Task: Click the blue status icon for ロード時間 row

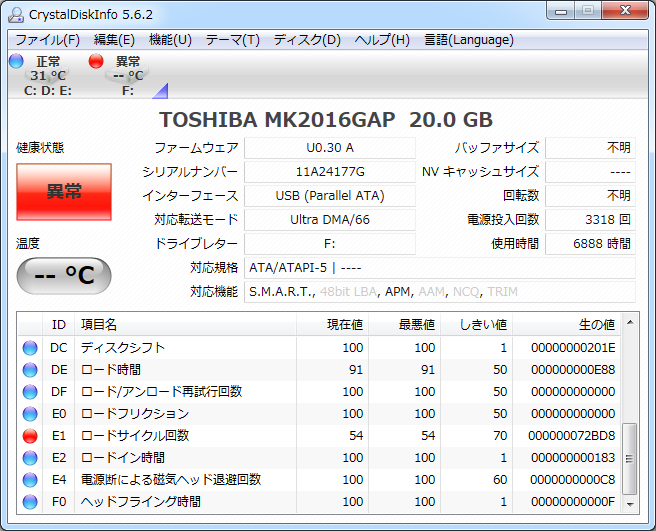Action: tap(30, 370)
